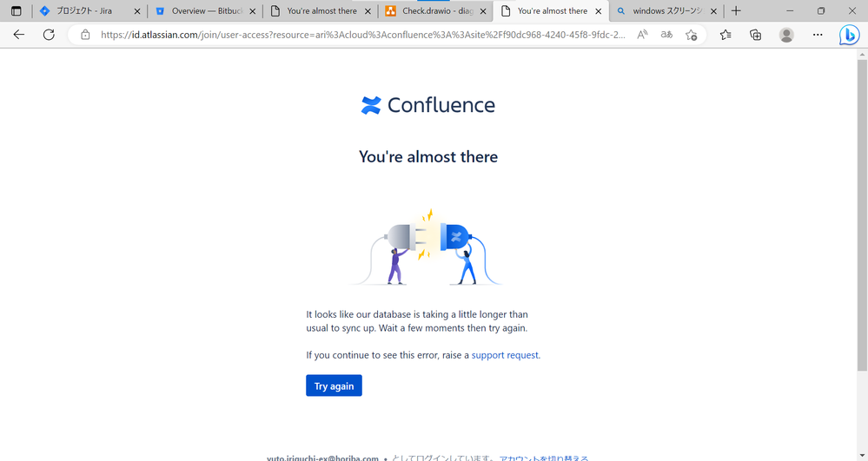Restore down the browser window
The height and width of the screenshot is (461, 868).
click(x=821, y=11)
